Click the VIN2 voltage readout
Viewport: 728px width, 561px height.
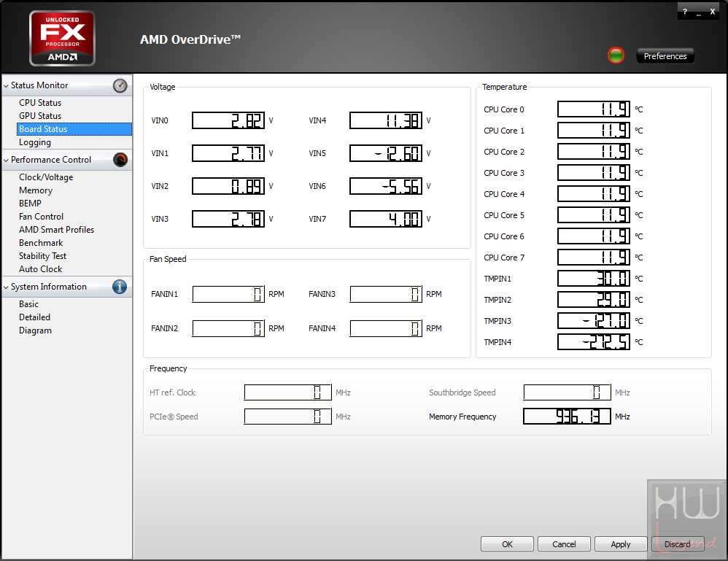pos(228,186)
